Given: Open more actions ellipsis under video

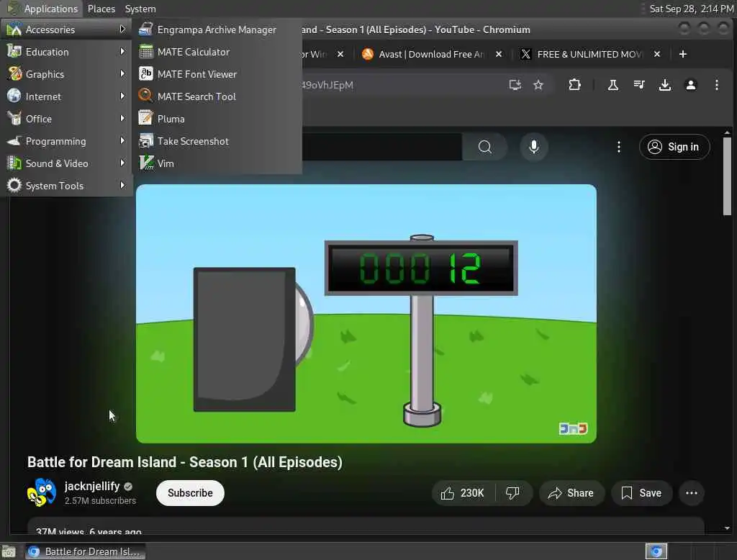Looking at the screenshot, I should (x=692, y=493).
